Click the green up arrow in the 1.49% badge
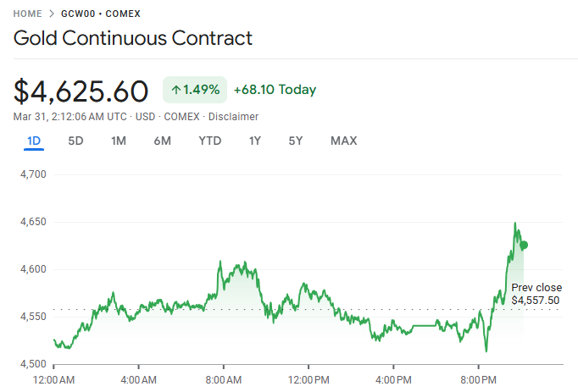This screenshot has width=578, height=392. [176, 89]
